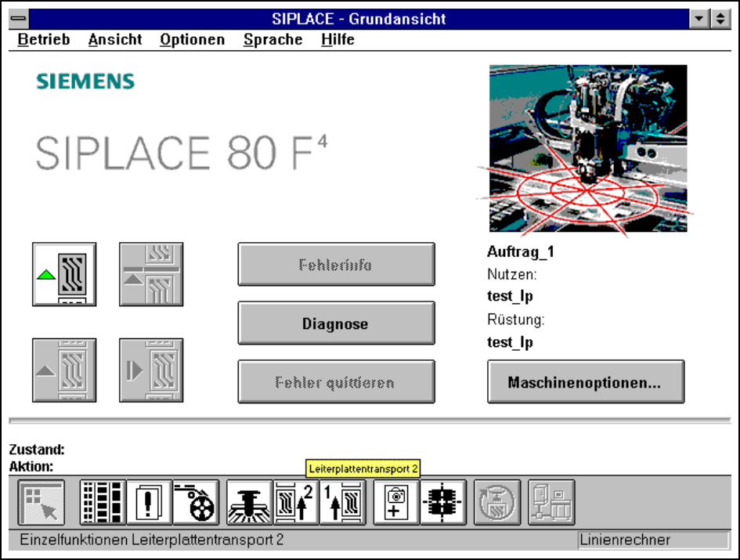The image size is (740, 560).
Task: Open the Ansicht menu
Action: (x=115, y=40)
